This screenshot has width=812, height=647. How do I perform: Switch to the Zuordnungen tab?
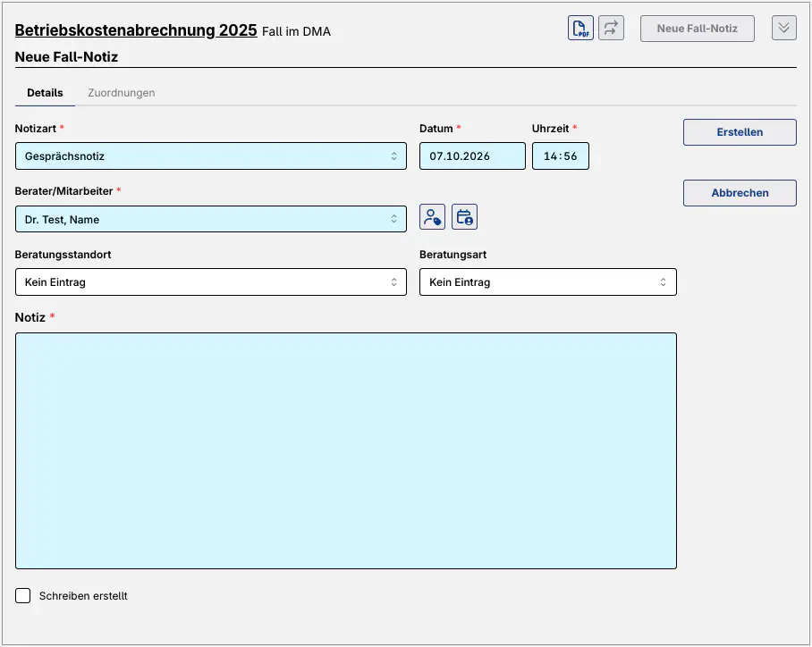(x=122, y=93)
